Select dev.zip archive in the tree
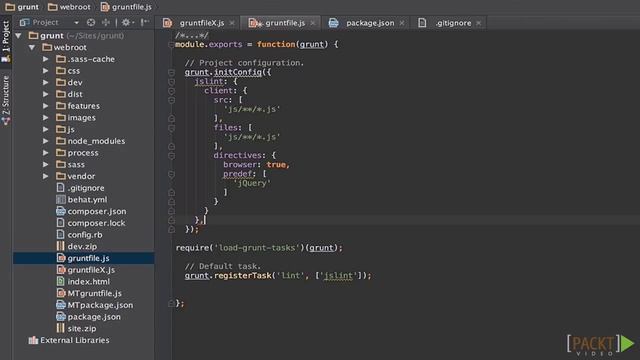 click(82, 247)
